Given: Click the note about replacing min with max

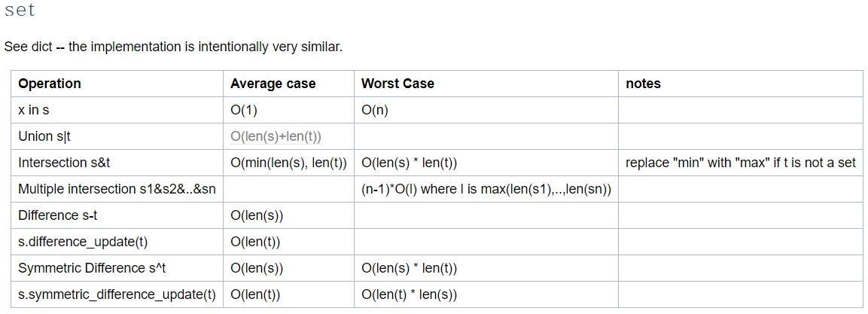Looking at the screenshot, I should click(740, 163).
